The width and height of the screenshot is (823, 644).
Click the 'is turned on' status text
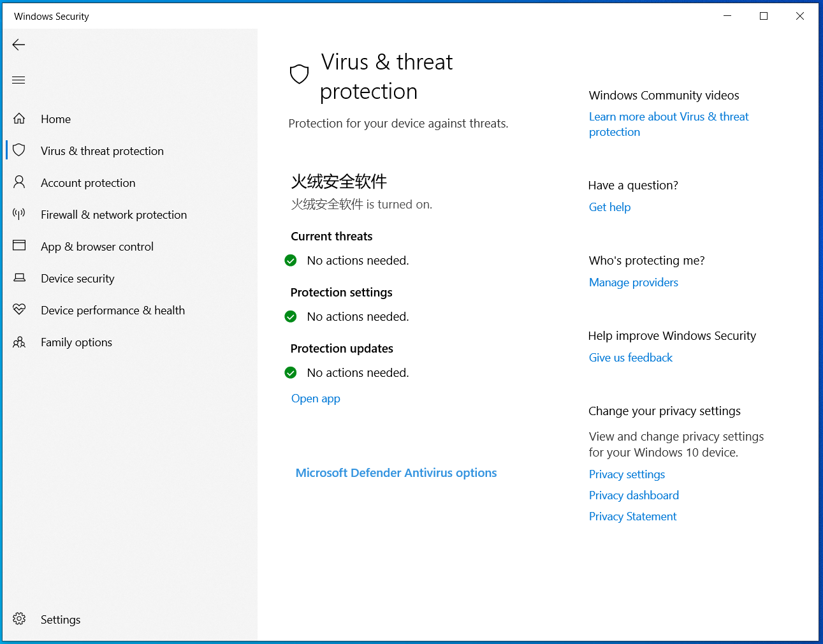click(399, 205)
